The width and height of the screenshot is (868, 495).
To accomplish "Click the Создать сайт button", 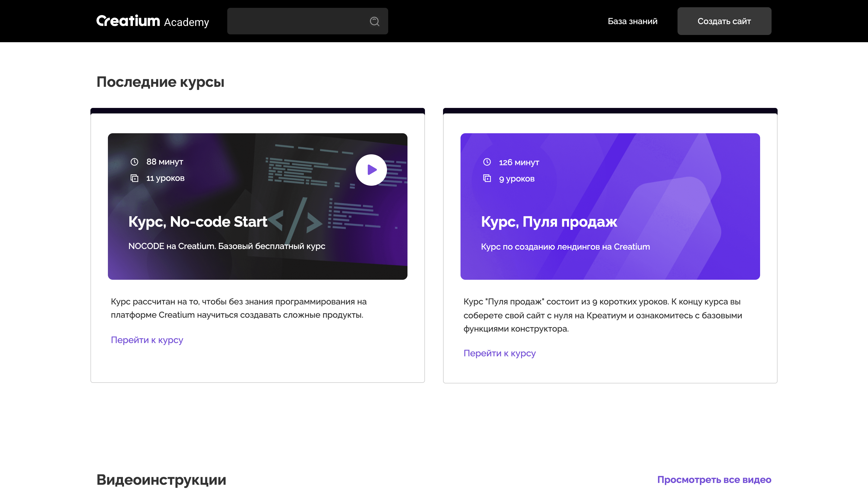I will (x=724, y=21).
